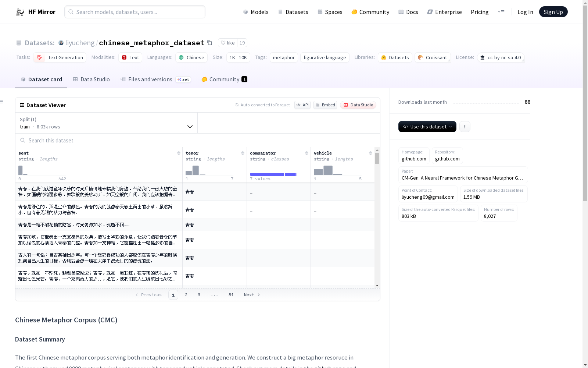Click the Sign Up button
This screenshot has height=368, width=588.
coord(553,12)
